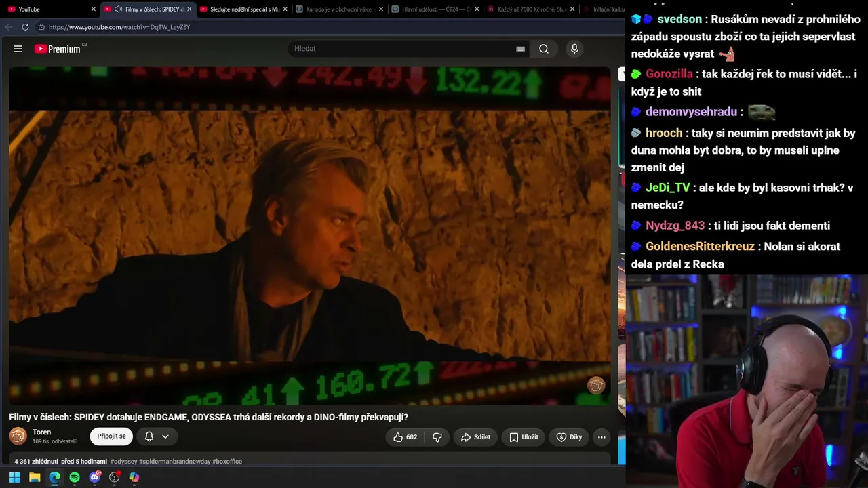Click the channel watermark in video corner
868x488 pixels.
click(596, 386)
